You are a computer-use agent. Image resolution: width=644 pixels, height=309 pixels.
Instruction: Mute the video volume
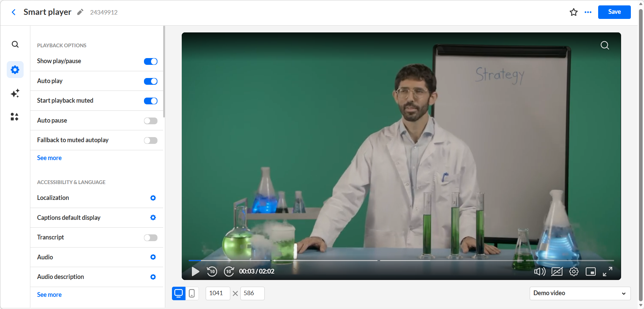pyautogui.click(x=540, y=272)
